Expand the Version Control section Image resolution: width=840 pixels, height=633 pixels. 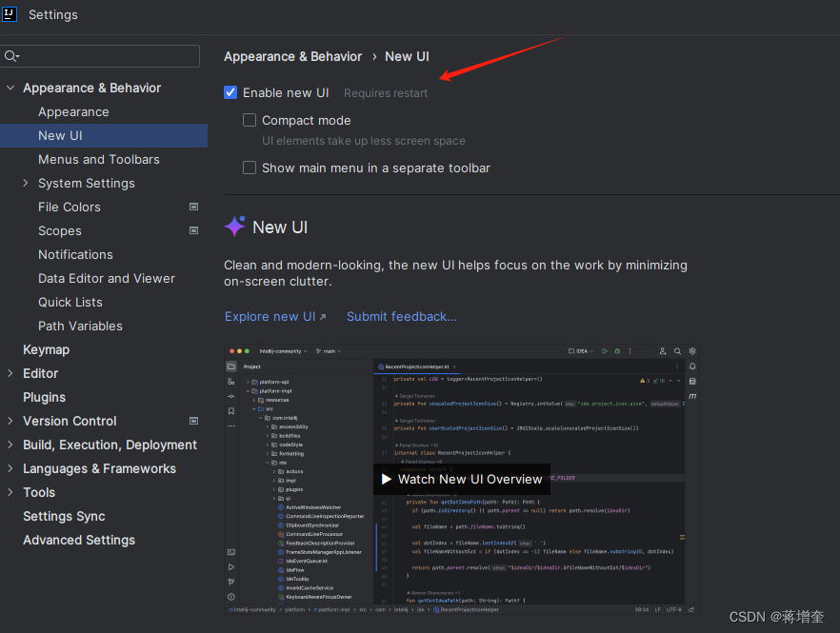[10, 421]
